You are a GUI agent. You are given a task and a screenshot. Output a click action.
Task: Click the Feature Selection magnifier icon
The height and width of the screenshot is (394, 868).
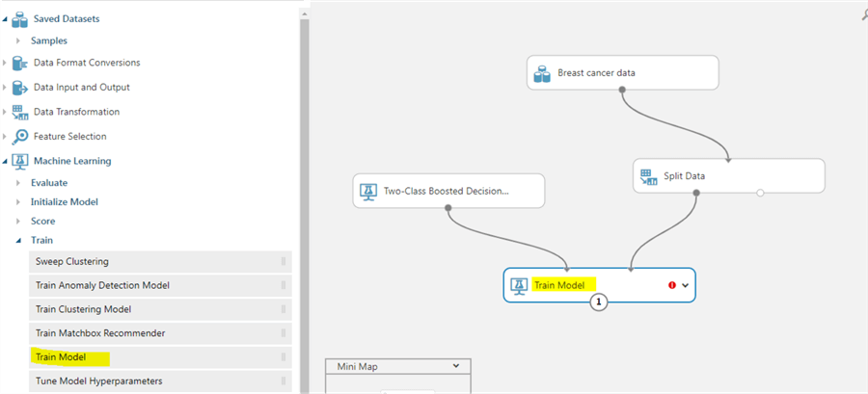coord(20,137)
